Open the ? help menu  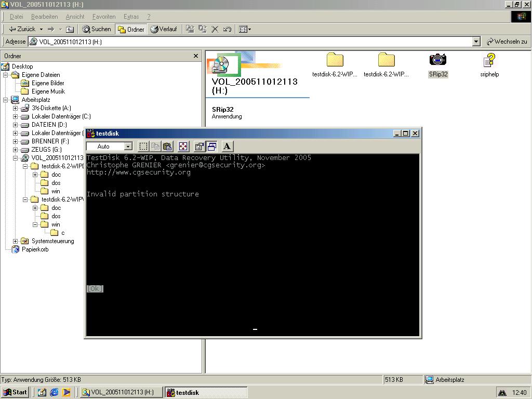pyautogui.click(x=149, y=17)
